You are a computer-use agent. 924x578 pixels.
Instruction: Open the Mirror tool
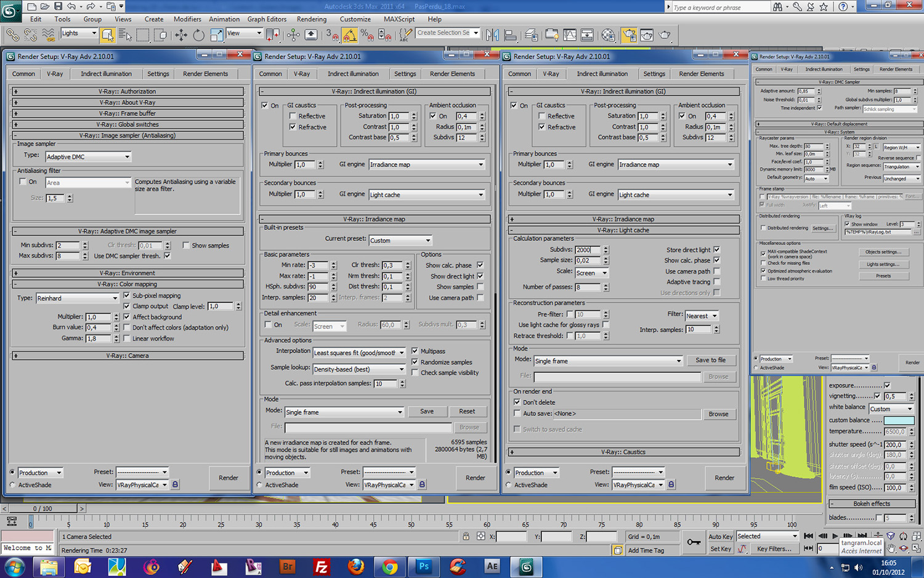click(492, 35)
